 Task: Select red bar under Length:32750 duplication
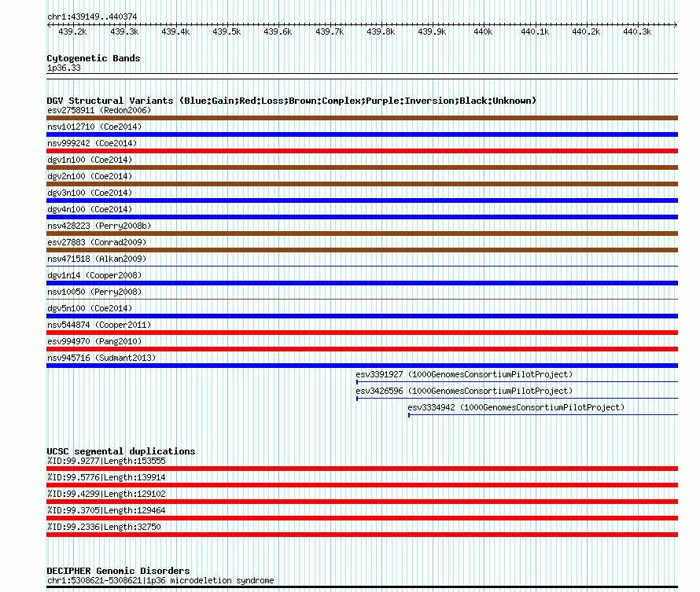pos(362,535)
